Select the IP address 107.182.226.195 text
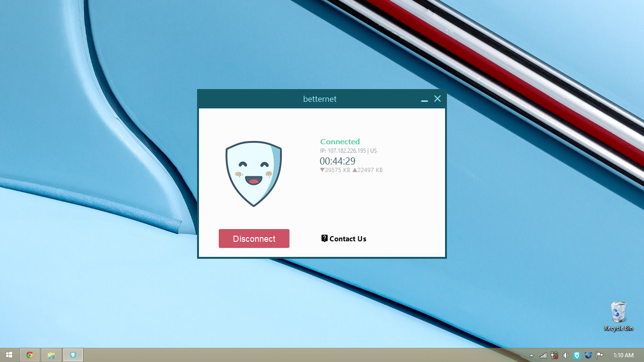Screen dimensions: 644x362 click(x=347, y=151)
